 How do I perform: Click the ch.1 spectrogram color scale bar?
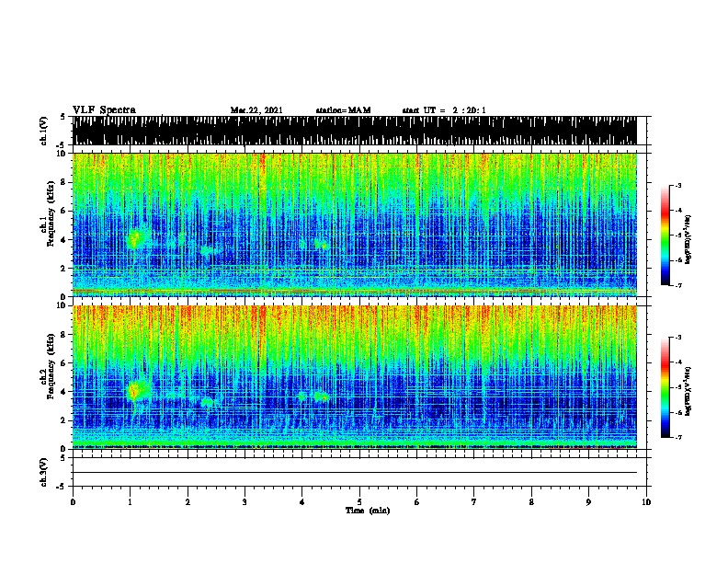coord(665,236)
